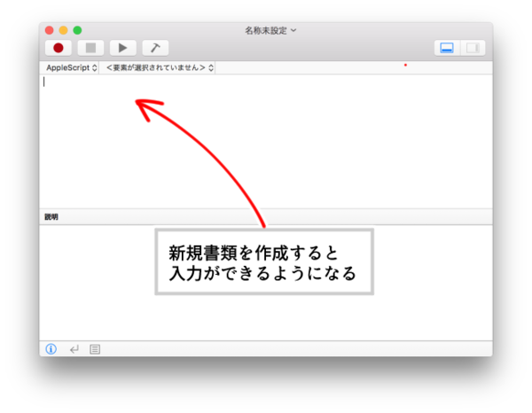Close the window with red button
Screen dimensions: 532x413
49,30
